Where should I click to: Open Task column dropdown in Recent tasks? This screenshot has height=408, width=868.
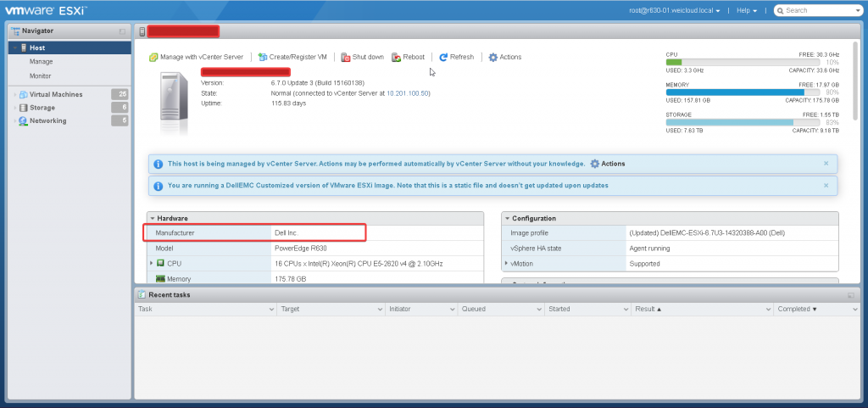click(271, 309)
